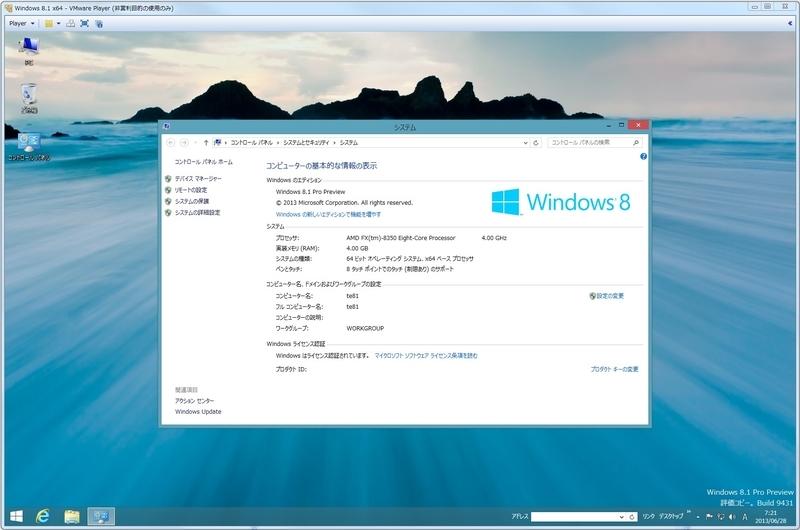Select the PC desktop icon

coord(29,52)
